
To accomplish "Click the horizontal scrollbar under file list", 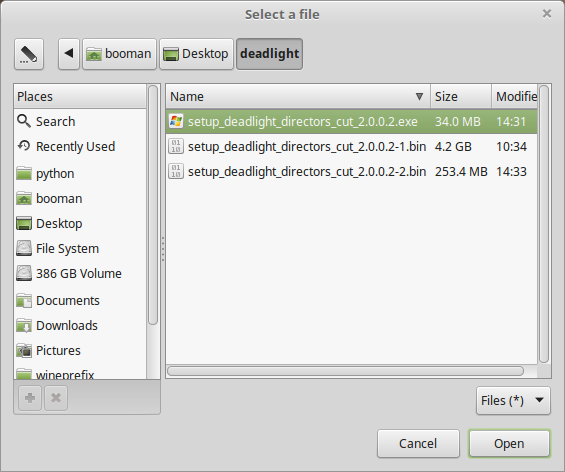I will pyautogui.click(x=345, y=371).
